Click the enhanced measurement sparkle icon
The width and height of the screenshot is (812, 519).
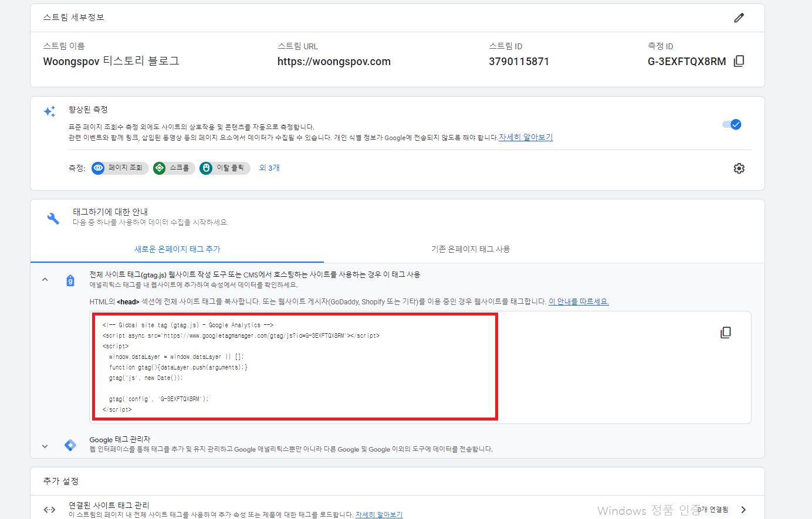[x=50, y=111]
